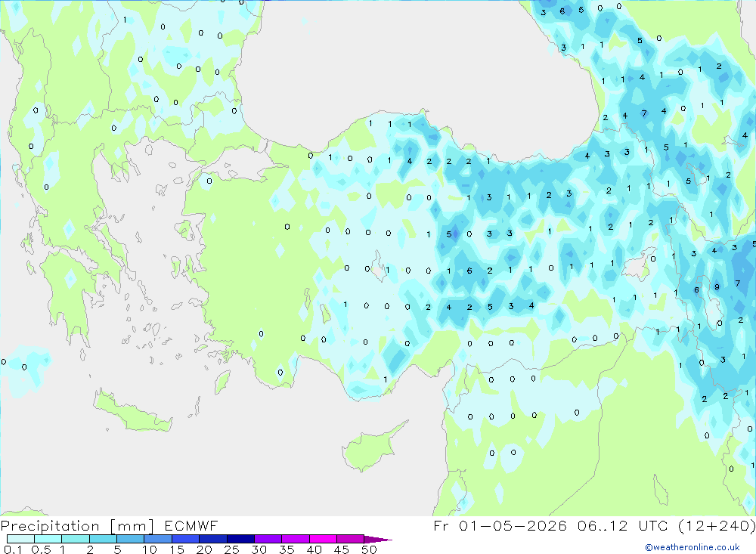The image size is (756, 554).
Task: Click the 1–2 mm legend color swatch
Action: pyautogui.click(x=76, y=539)
